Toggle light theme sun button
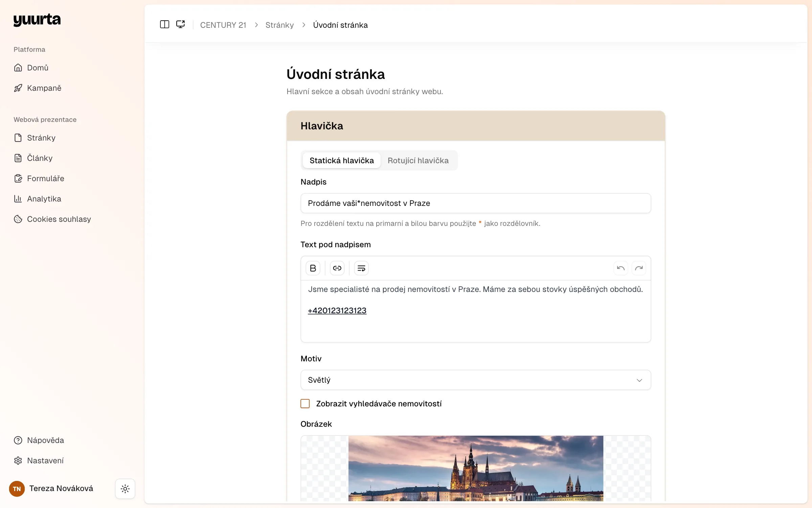812x508 pixels. (x=125, y=489)
